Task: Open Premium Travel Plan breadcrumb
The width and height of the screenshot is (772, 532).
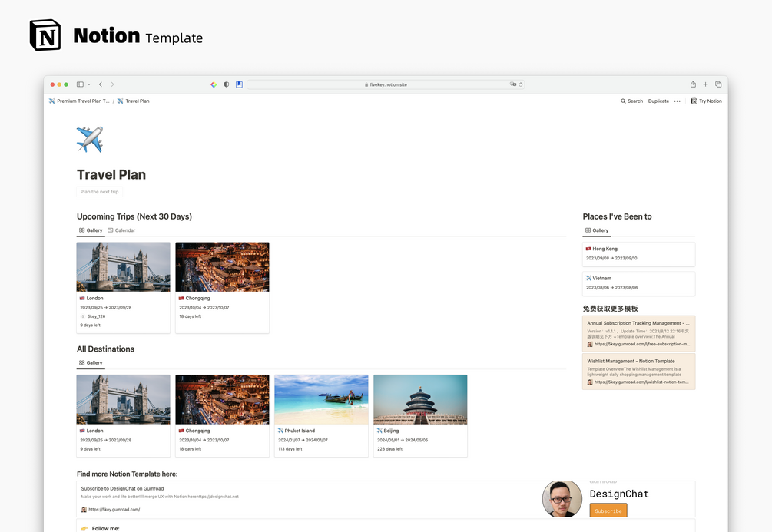Action: point(79,101)
